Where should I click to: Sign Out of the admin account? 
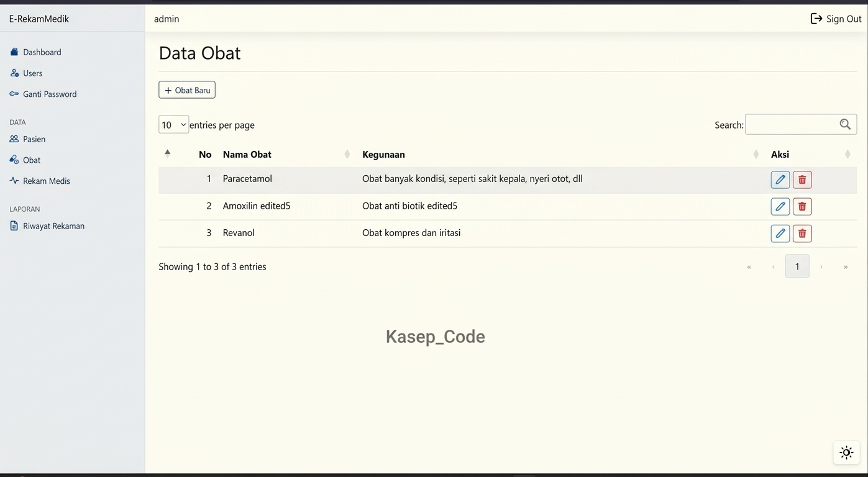click(x=836, y=19)
